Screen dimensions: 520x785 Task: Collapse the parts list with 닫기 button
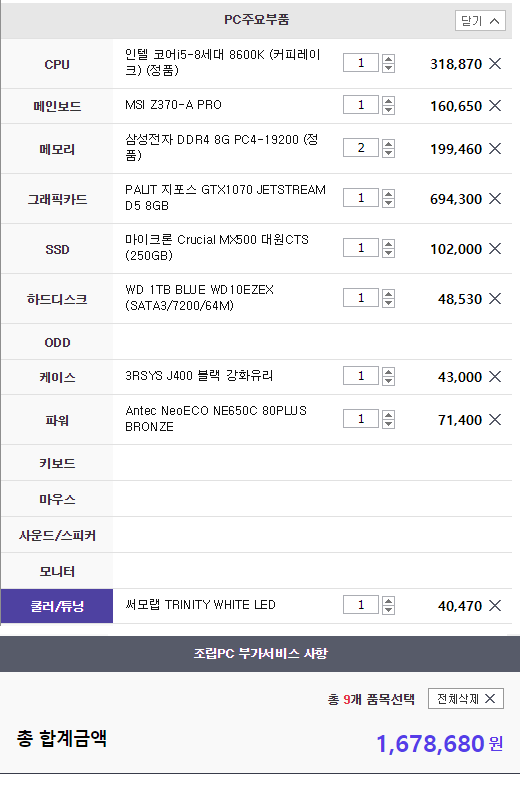click(480, 21)
